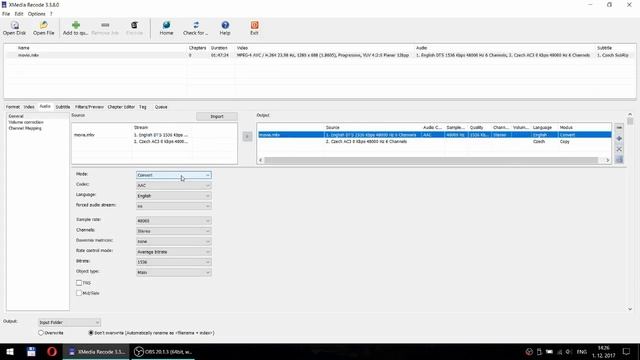
Task: Open the Object type dropdown
Action: (x=173, y=272)
